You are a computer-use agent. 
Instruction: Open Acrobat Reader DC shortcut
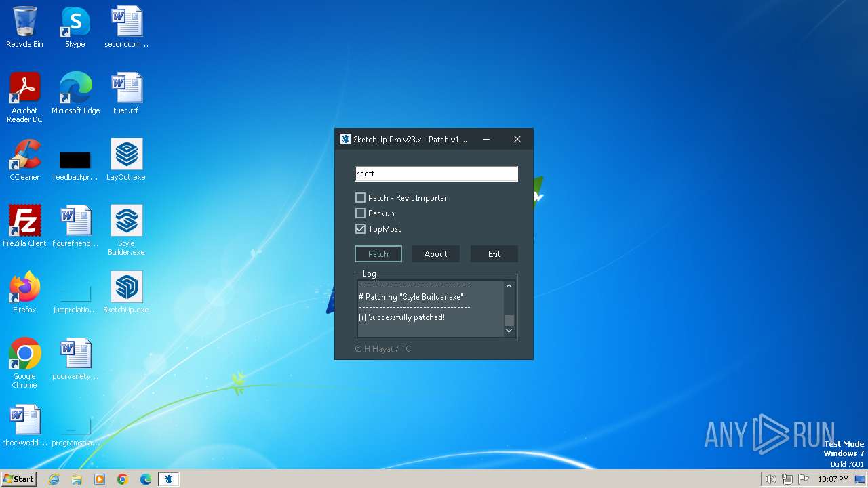[x=24, y=97]
